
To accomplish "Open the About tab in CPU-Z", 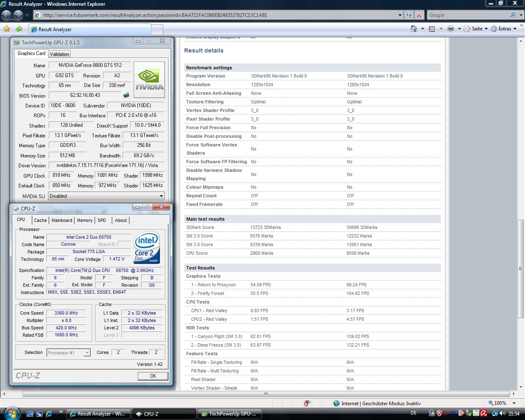I will pos(121,220).
